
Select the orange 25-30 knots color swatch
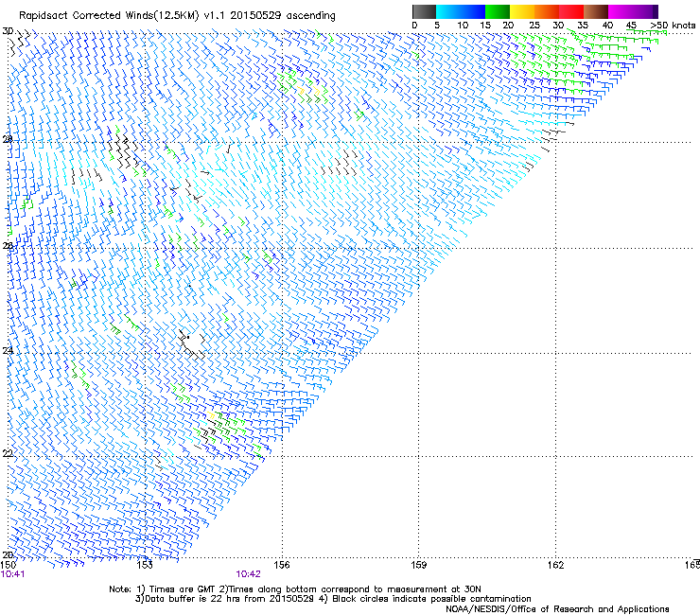coord(547,11)
